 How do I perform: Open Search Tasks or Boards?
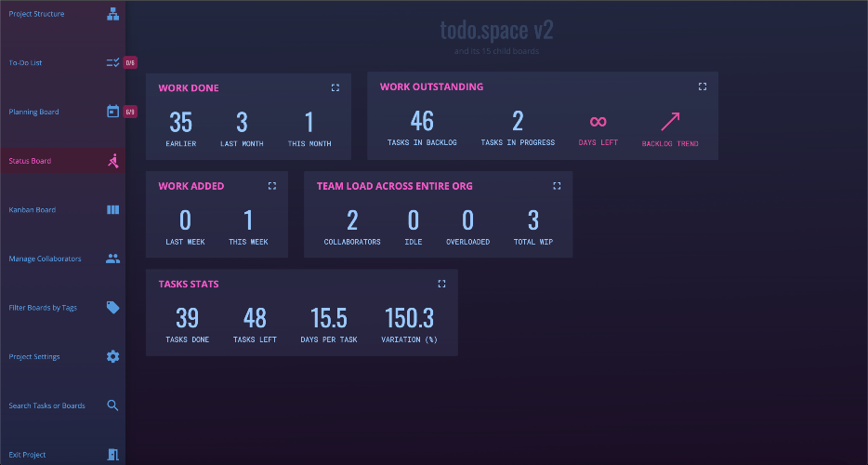47,405
